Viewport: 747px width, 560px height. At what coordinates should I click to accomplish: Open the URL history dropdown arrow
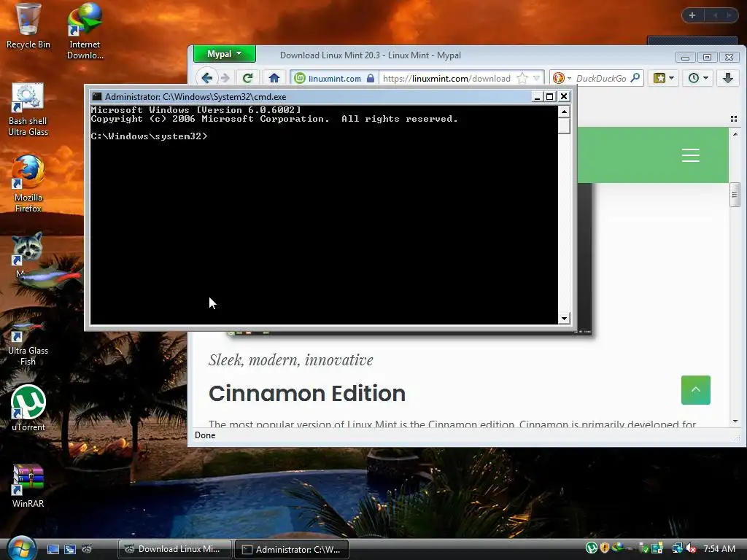536,78
